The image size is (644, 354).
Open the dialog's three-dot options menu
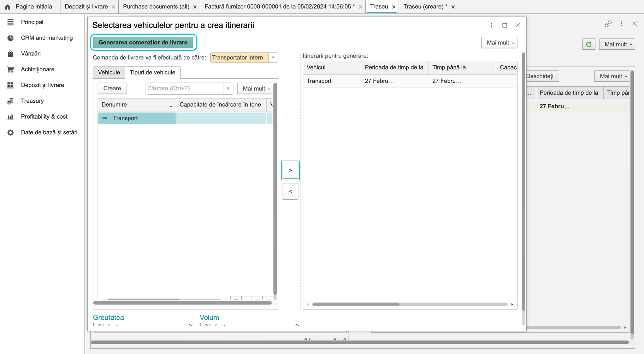pos(491,25)
